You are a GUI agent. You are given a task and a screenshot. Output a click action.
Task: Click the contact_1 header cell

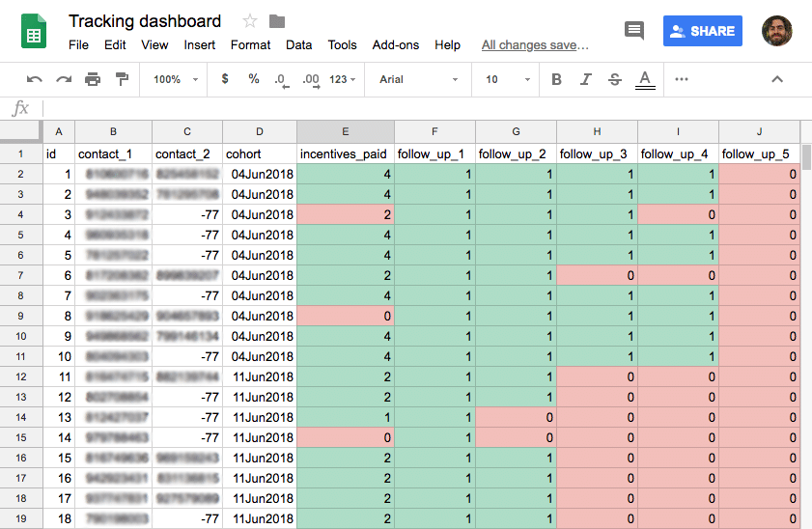click(113, 154)
